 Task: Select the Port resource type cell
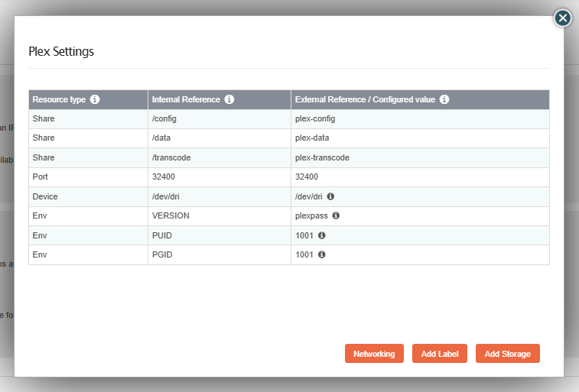[41, 177]
